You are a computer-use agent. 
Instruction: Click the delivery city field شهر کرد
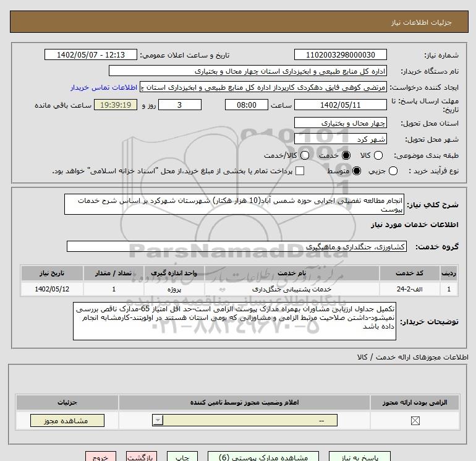click(340, 139)
